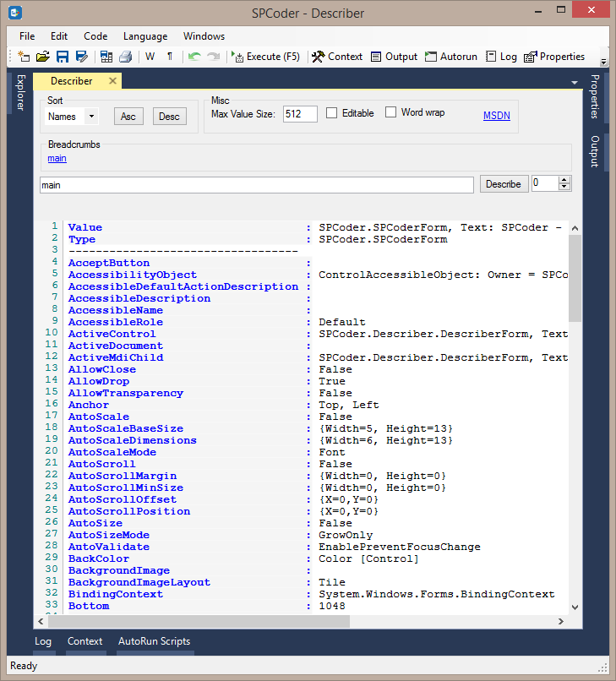Undo with the green arrow icon
The image size is (616, 681).
click(x=194, y=57)
